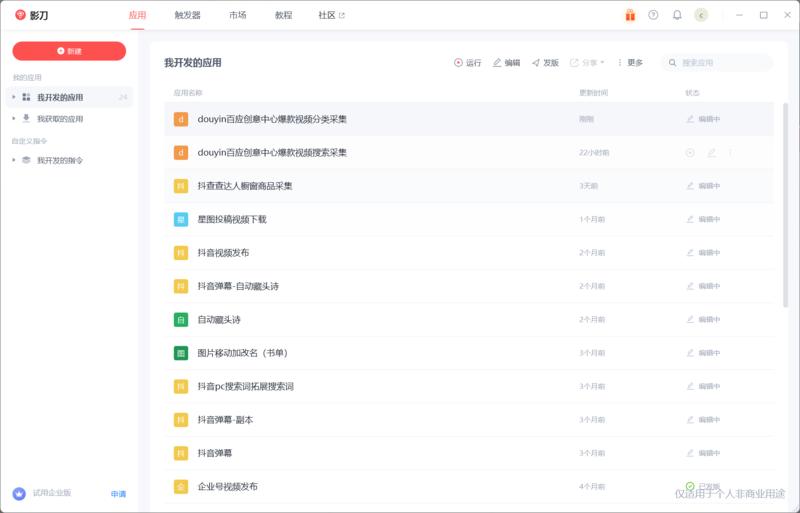
Task: Click the 应用名称 column header
Action: click(x=188, y=93)
